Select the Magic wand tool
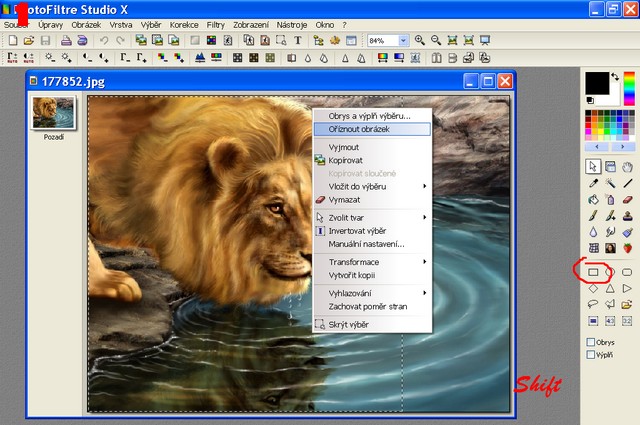The image size is (640, 425). pos(610,183)
